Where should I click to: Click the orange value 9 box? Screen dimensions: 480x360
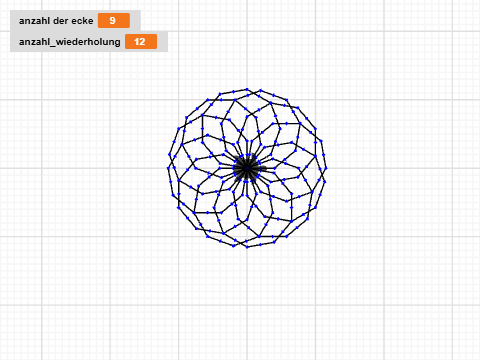click(114, 21)
